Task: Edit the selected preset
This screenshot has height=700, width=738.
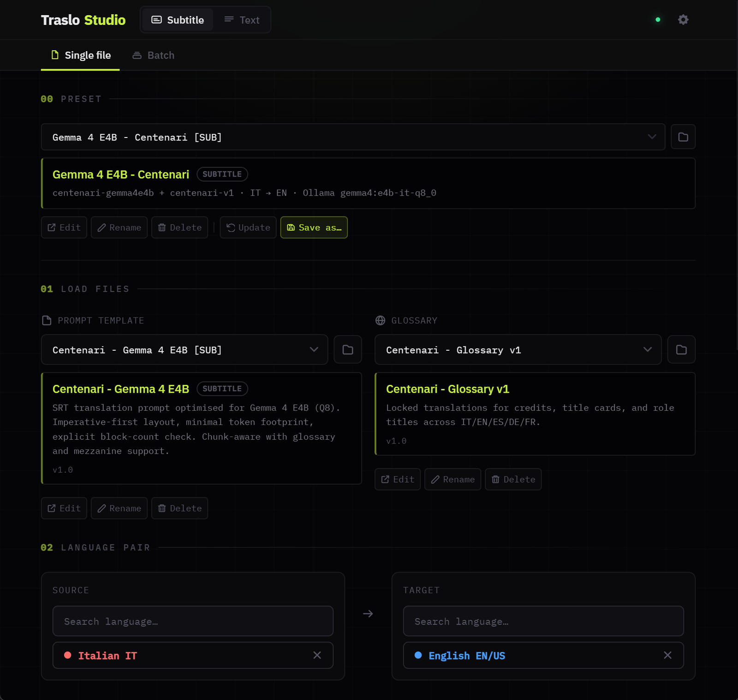Action: point(64,227)
